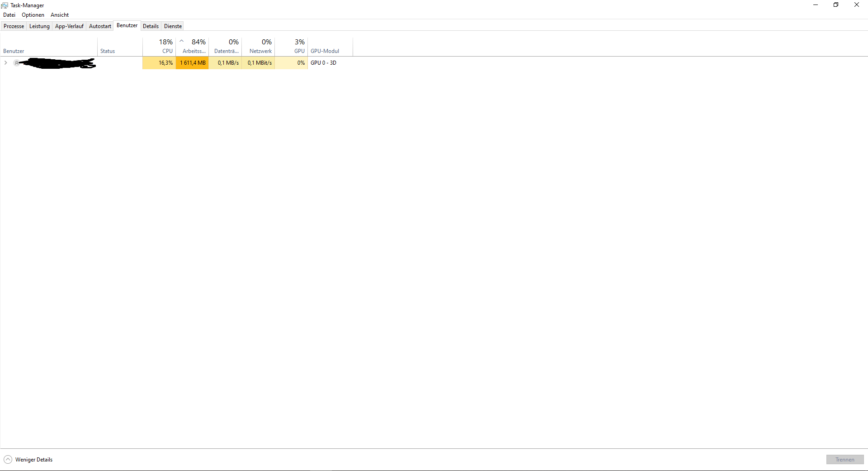868x471 pixels.
Task: Go to the Autostart tab
Action: coord(100,26)
